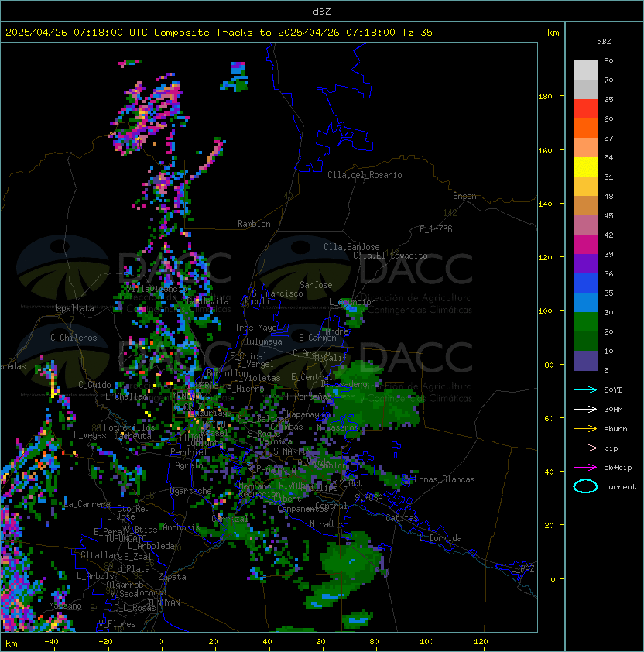Image resolution: width=644 pixels, height=652 pixels.
Task: Click the 'L_Vegas' map label
Action: pos(90,435)
